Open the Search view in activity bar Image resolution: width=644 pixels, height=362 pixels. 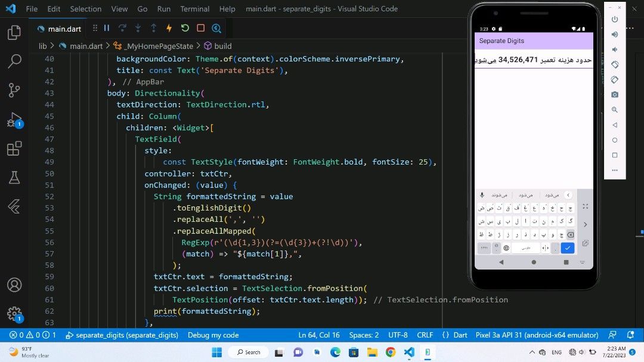click(14, 61)
